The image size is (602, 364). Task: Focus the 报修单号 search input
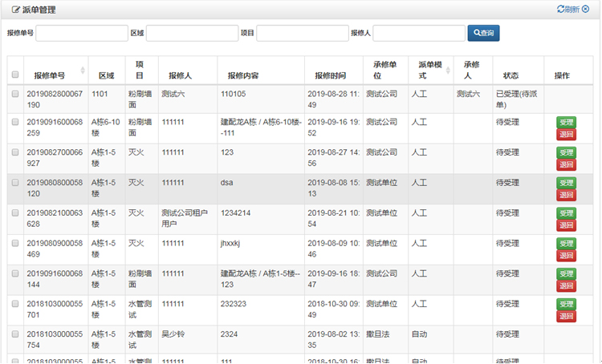pyautogui.click(x=82, y=33)
